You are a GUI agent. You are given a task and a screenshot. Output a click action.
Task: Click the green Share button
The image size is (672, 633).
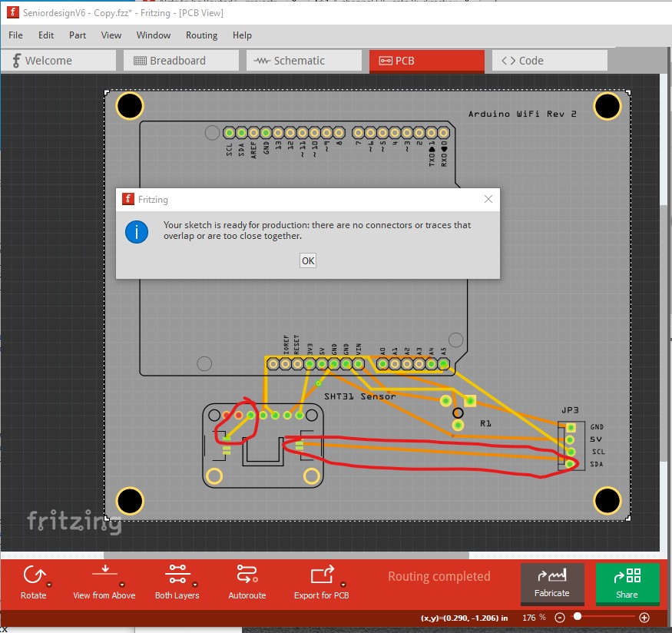[x=627, y=584]
